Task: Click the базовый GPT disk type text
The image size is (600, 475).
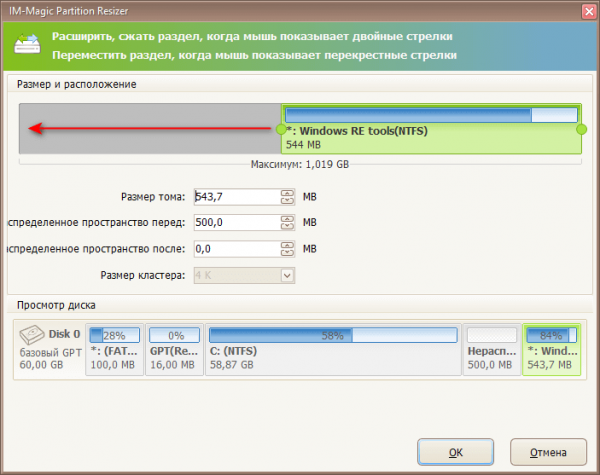Action: click(51, 353)
